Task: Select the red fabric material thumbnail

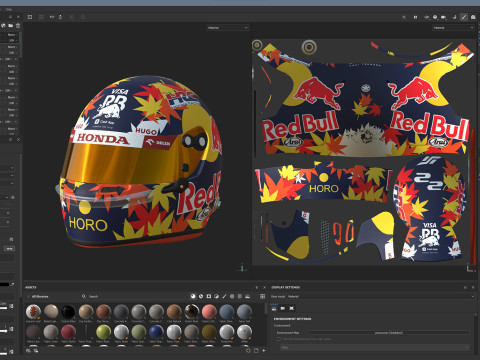Action: [68, 332]
